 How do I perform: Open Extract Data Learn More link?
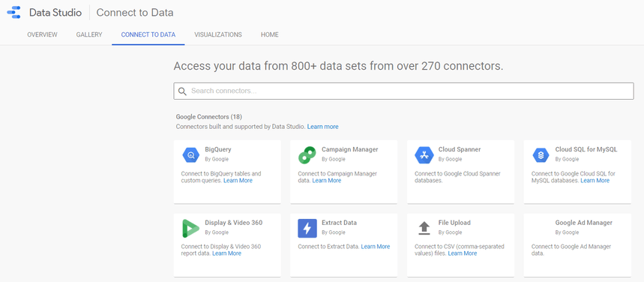click(x=376, y=247)
